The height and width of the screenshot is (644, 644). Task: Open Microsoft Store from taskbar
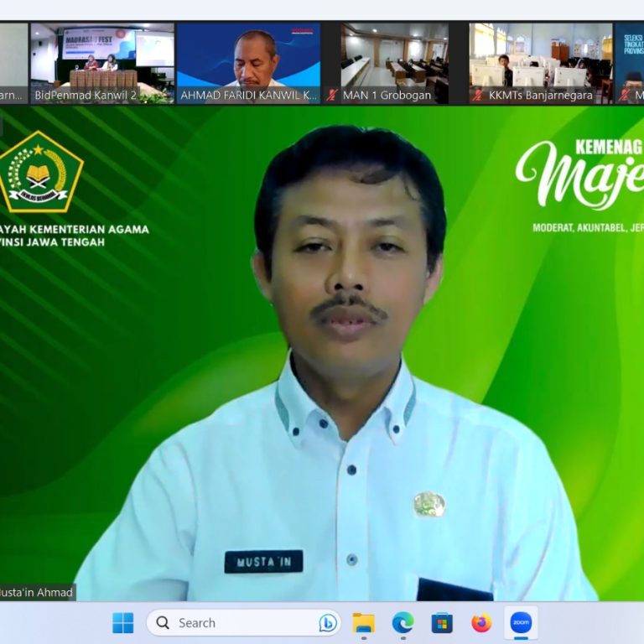click(x=442, y=623)
